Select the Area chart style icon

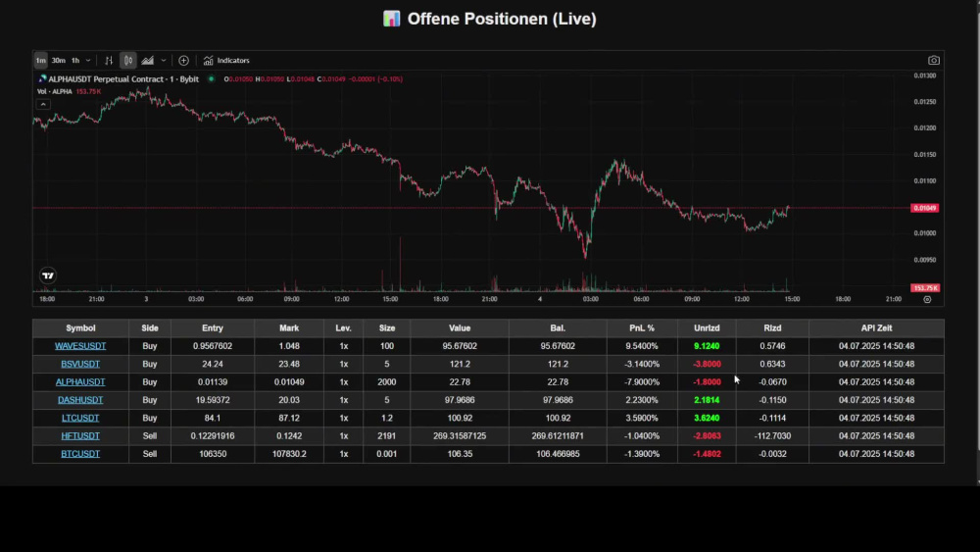click(x=148, y=61)
